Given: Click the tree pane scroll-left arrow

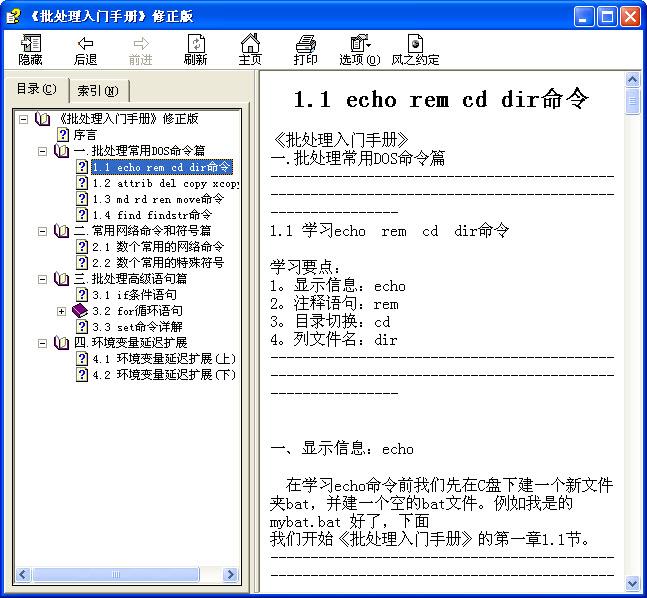Looking at the screenshot, I should [x=23, y=574].
